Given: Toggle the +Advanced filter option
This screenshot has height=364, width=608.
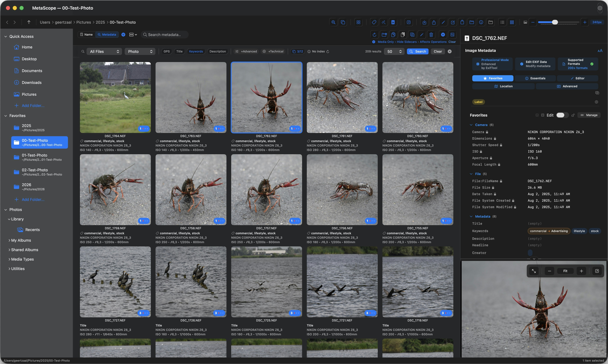Looking at the screenshot, I should click(x=246, y=52).
